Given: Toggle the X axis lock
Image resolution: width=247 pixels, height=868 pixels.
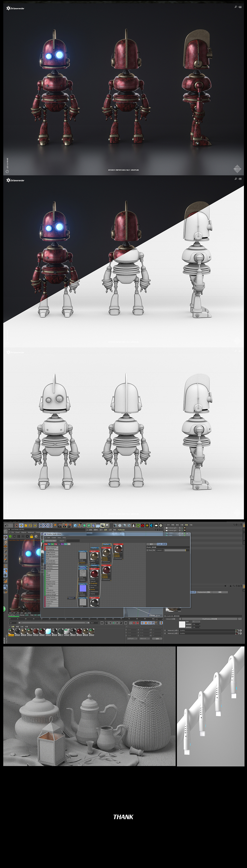Looking at the screenshot, I should click(41, 525).
